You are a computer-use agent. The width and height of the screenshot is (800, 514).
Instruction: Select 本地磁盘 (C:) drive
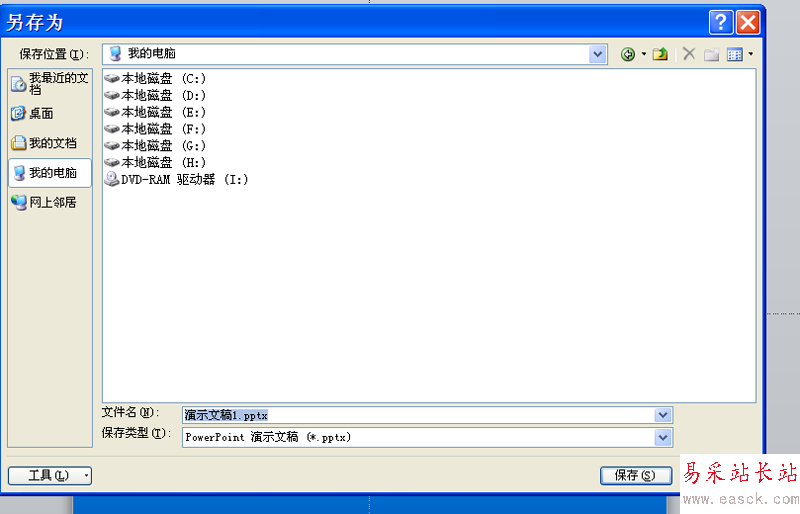point(155,79)
